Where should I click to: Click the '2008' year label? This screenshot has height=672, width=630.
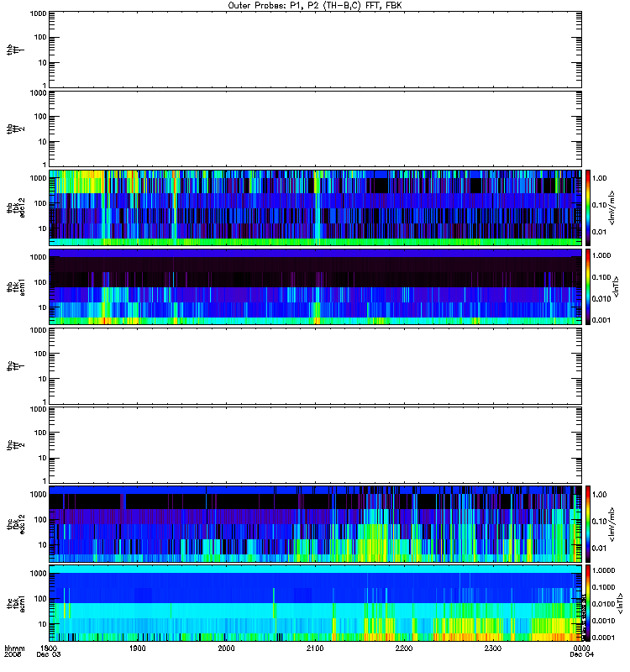[13, 655]
